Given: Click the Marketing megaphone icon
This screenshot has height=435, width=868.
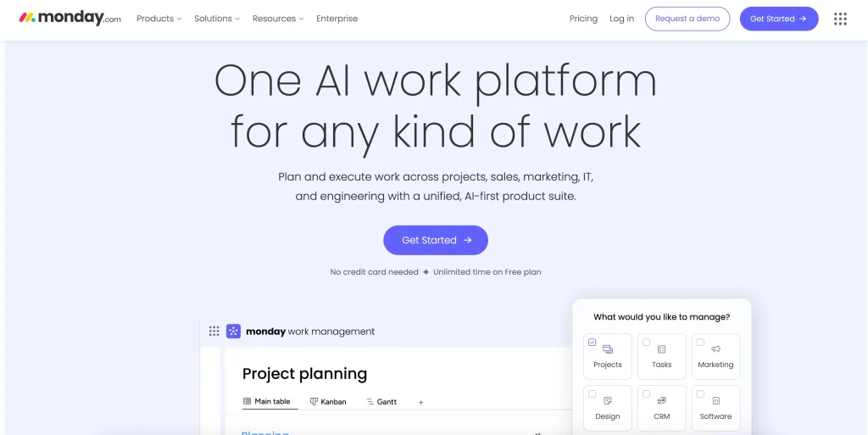Looking at the screenshot, I should click(715, 349).
